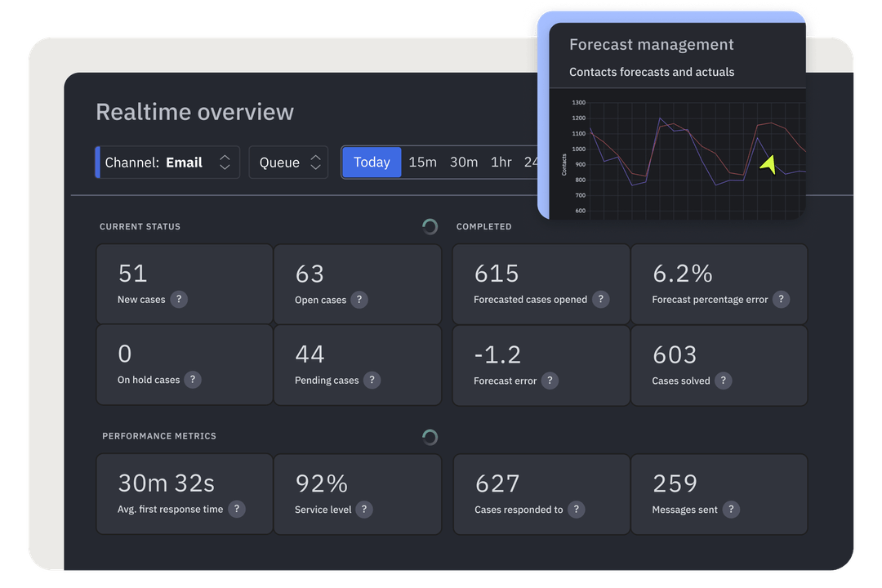Open help for Avg. first response time
This screenshot has height=588, width=882.
point(237,510)
